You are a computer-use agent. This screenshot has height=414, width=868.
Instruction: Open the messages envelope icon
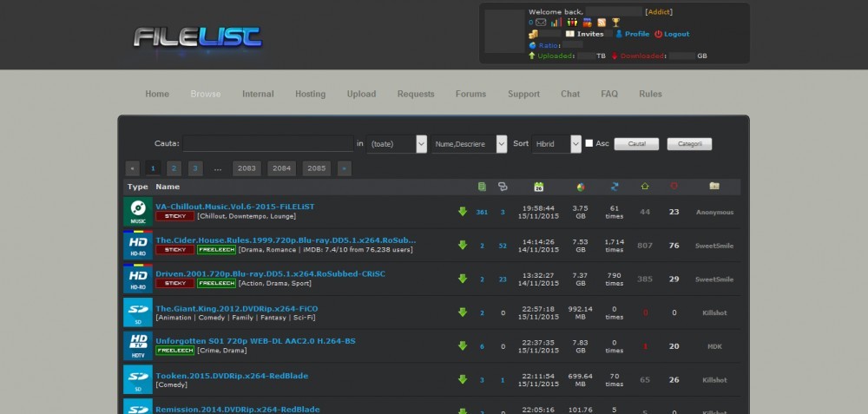click(540, 23)
